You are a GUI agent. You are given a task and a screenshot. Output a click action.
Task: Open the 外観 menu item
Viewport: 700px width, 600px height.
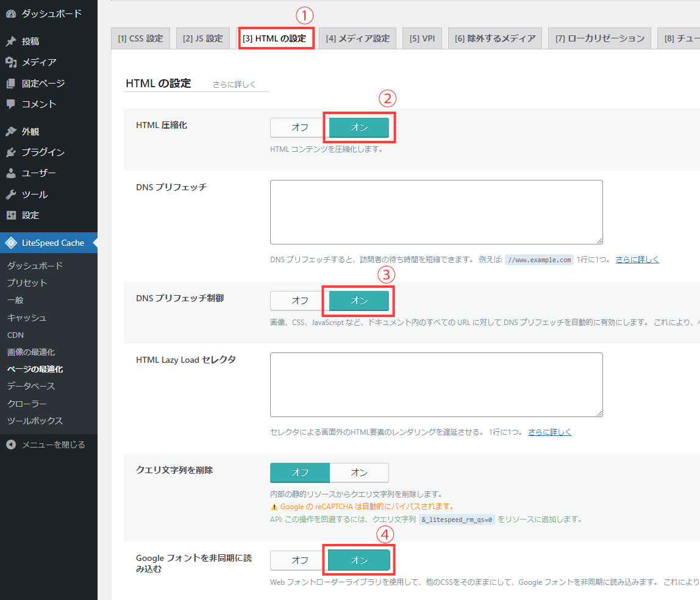coord(49,131)
